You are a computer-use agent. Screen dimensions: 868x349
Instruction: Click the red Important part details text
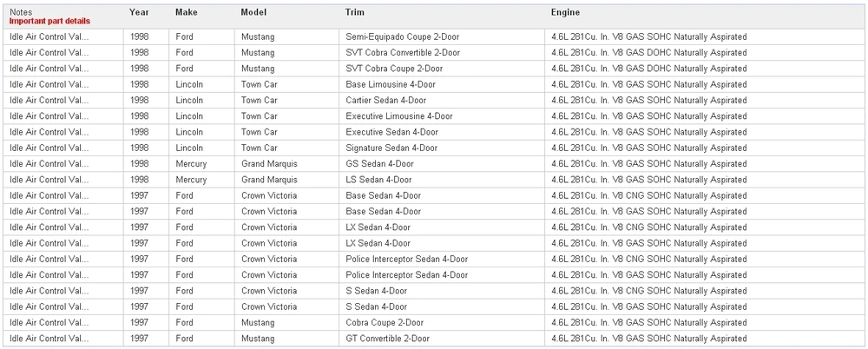tap(49, 21)
